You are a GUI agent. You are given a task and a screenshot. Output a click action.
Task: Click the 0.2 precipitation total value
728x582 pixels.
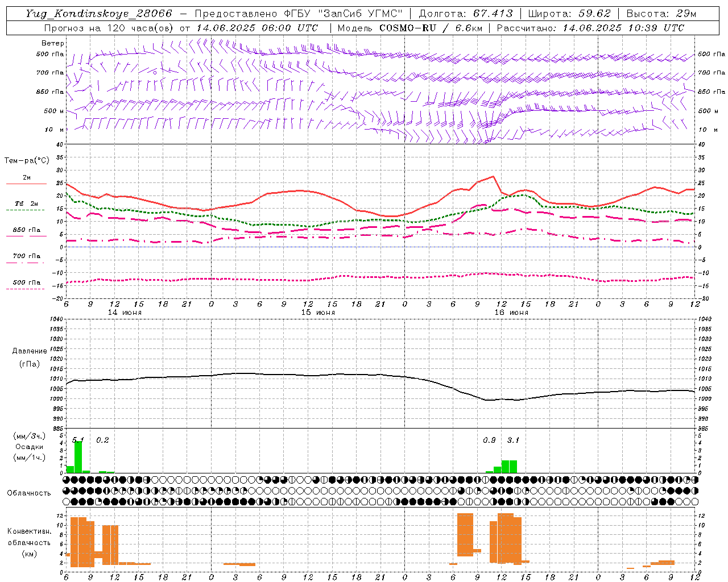point(102,440)
